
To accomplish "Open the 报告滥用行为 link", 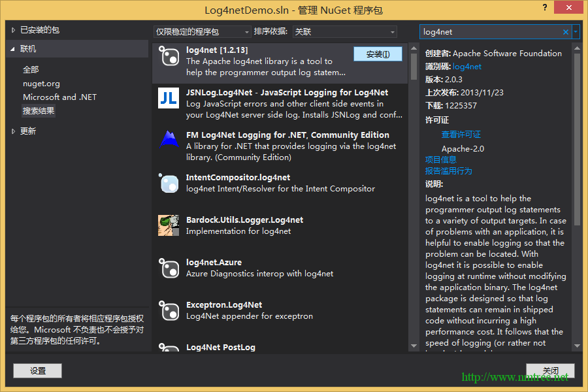I will (x=448, y=171).
